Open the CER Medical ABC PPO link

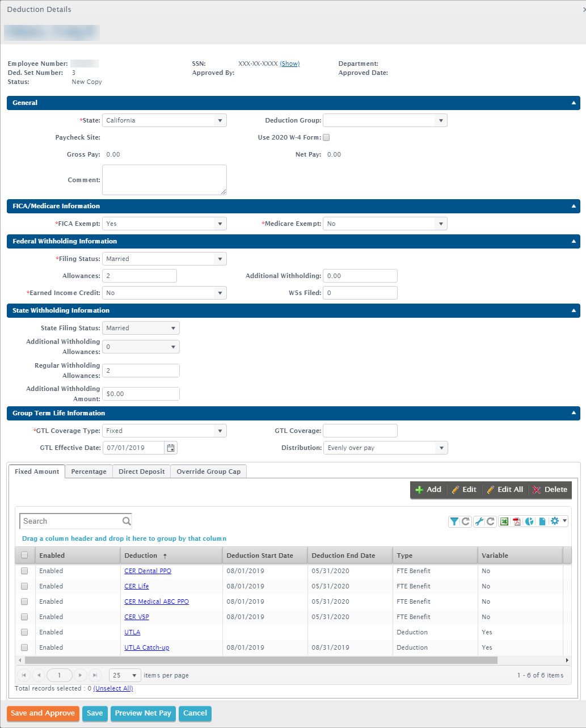(x=157, y=601)
